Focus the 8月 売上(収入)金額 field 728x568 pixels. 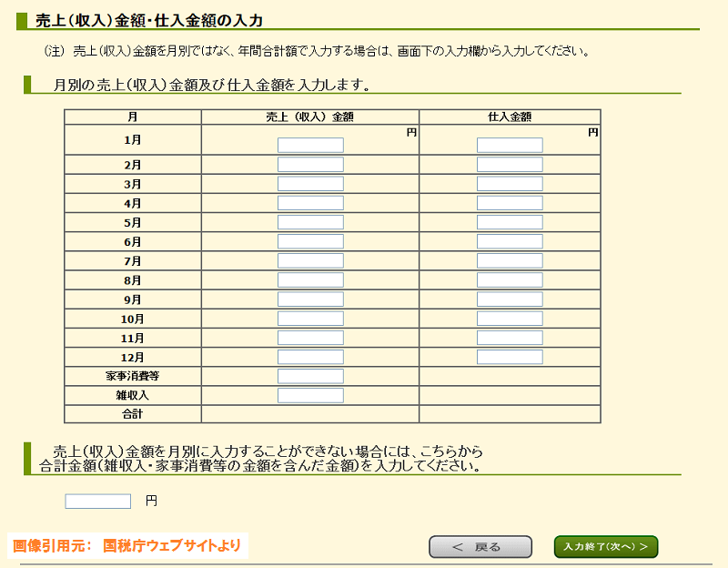coord(310,280)
